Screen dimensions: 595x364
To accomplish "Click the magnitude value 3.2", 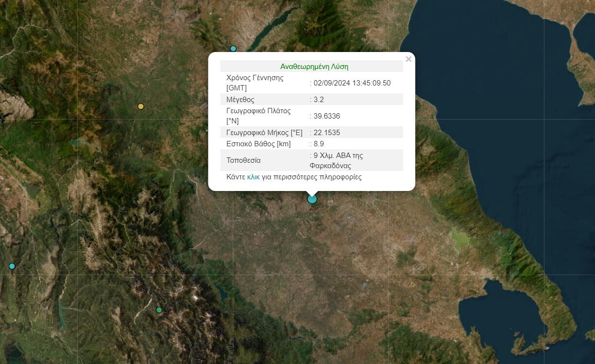I will (x=319, y=100).
